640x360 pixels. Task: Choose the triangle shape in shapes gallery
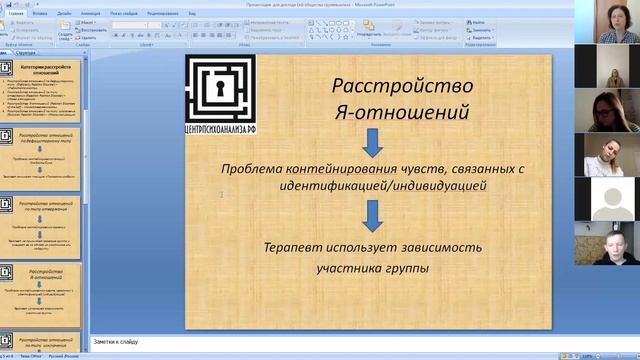coord(311,30)
